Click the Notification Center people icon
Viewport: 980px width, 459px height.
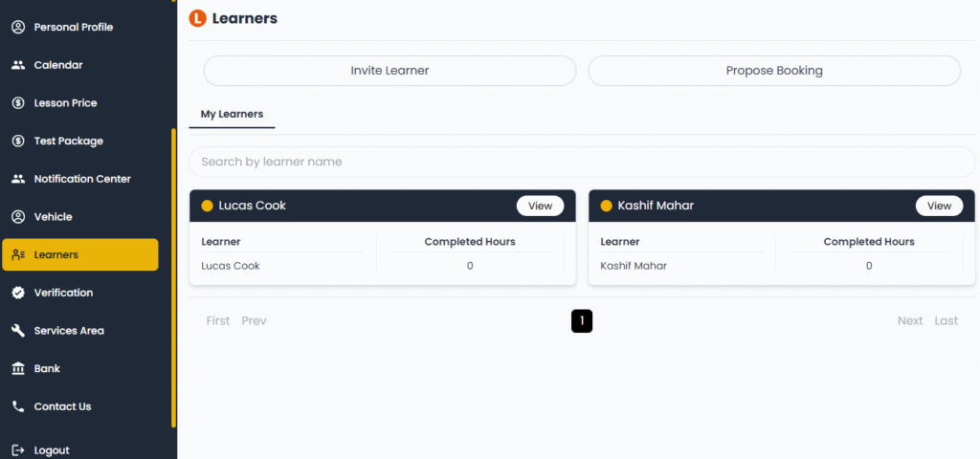coord(17,179)
